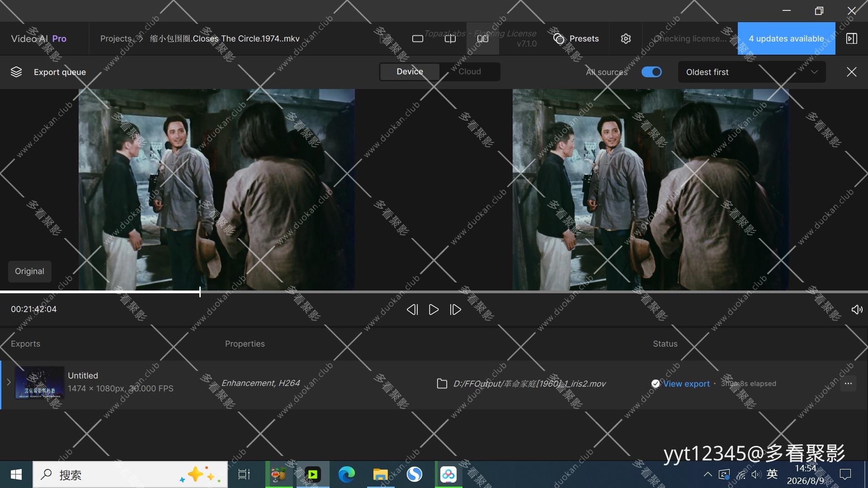
Task: Open the pineapple cocktail app on taskbar
Action: coord(278,474)
